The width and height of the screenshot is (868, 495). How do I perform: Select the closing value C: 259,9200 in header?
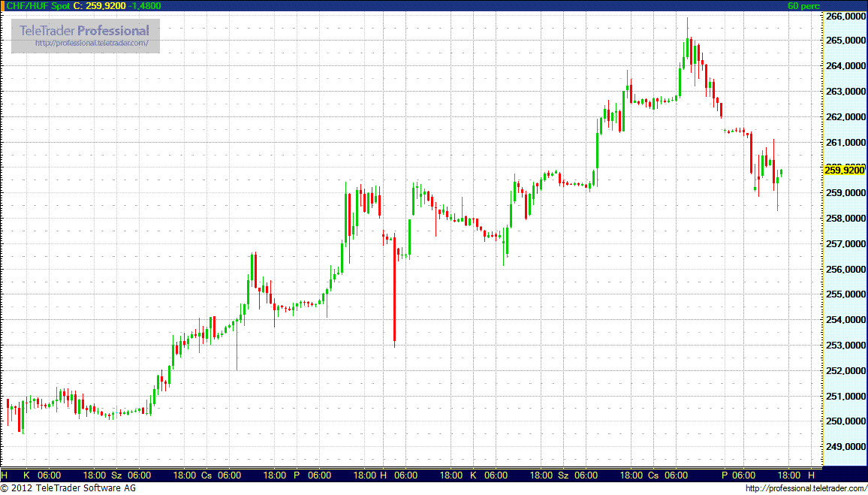click(x=100, y=5)
